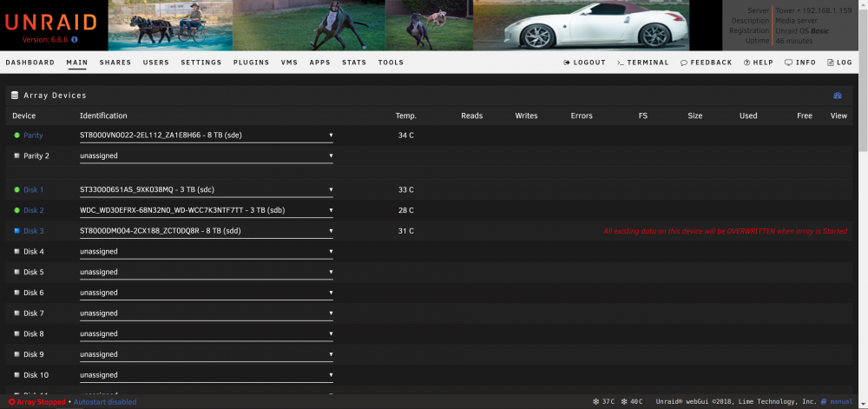868x409 pixels.
Task: Open the Feedback dialog
Action: coord(707,63)
